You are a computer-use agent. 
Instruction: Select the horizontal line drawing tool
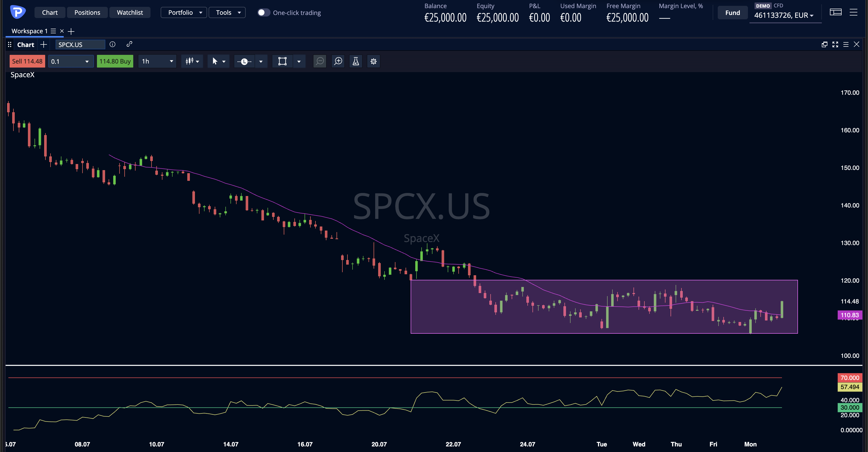pos(244,61)
